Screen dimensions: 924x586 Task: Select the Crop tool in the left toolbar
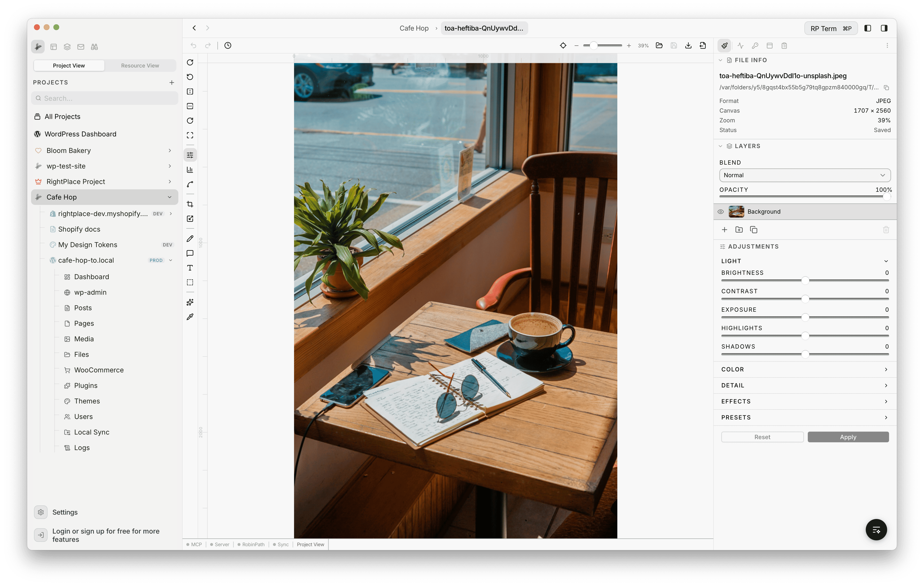(190, 204)
